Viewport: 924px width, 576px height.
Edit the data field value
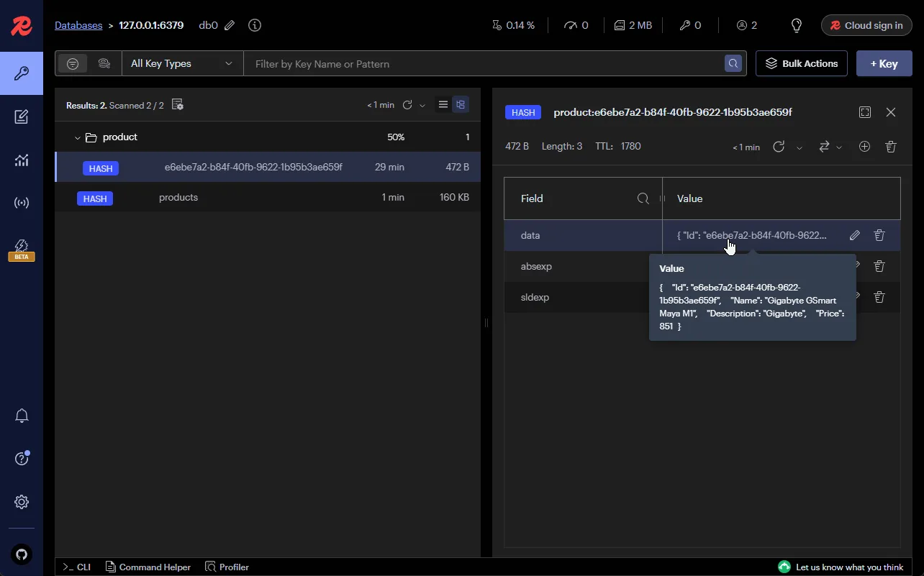tap(854, 235)
